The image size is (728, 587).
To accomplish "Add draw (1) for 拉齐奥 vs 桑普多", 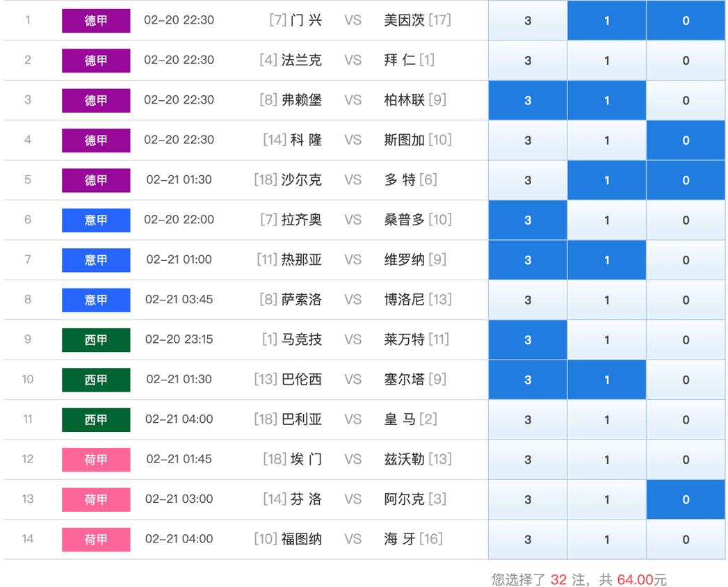I will (x=606, y=220).
